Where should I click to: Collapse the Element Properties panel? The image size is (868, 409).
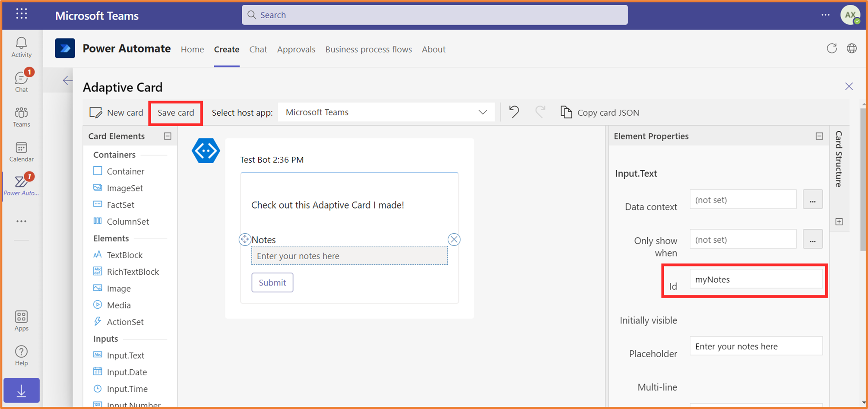click(819, 136)
